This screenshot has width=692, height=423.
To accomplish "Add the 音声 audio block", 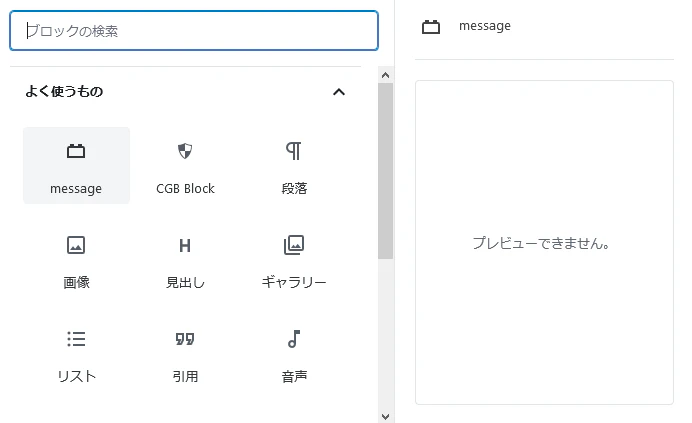I will [x=294, y=354].
